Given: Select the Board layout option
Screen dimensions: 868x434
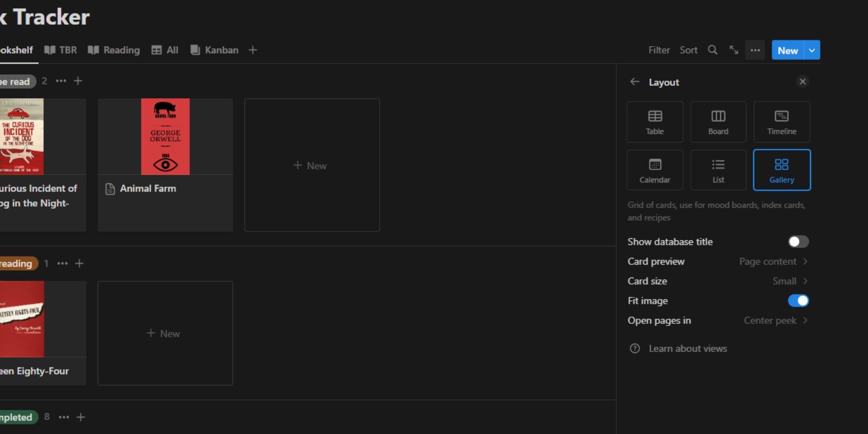Looking at the screenshot, I should tap(718, 122).
